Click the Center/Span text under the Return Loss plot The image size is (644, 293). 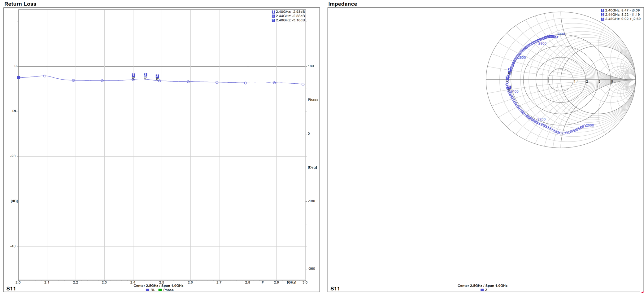(x=159, y=286)
